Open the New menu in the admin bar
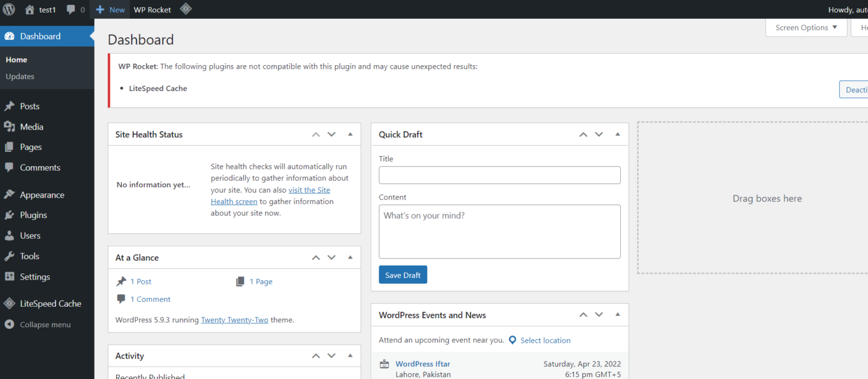868x379 pixels. (x=110, y=9)
